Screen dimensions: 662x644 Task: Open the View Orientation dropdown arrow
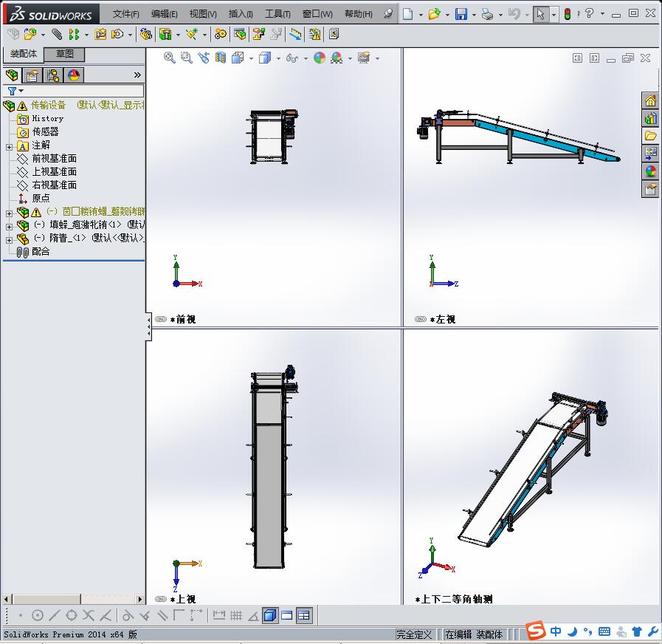tap(251, 59)
